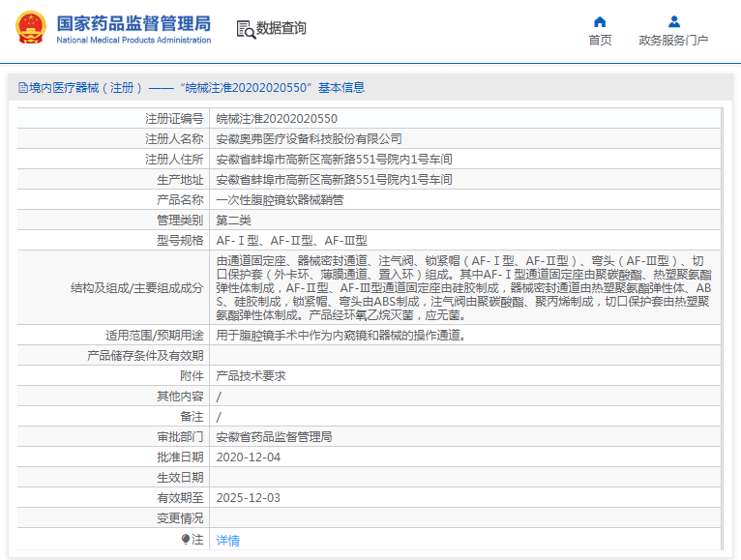
Task: Click the lightbulb icon beside 注
Action: click(x=186, y=539)
